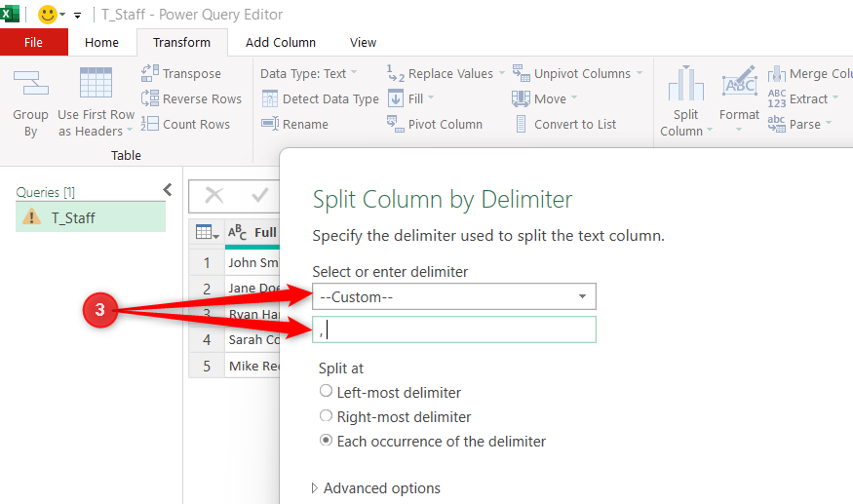Open Quick Access Toolbar customize arrow
Screen dimensions: 853x504
coord(78,16)
